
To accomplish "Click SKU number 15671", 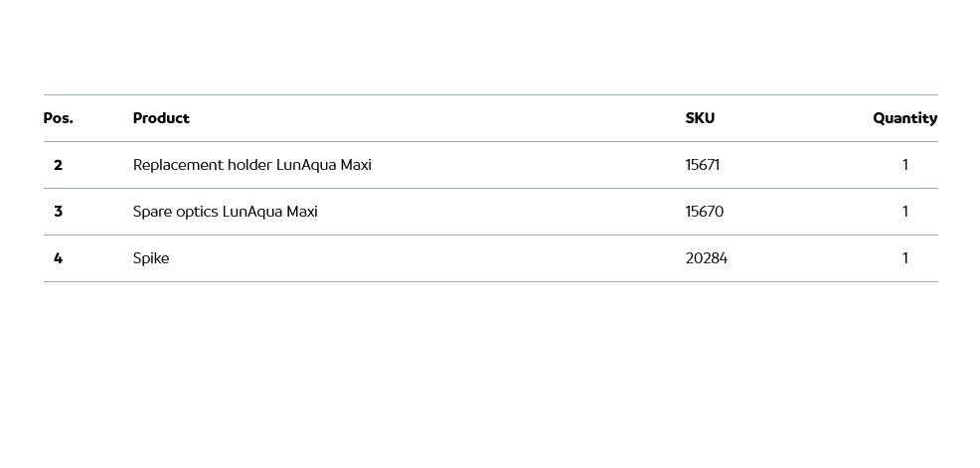I will pyautogui.click(x=702, y=165).
